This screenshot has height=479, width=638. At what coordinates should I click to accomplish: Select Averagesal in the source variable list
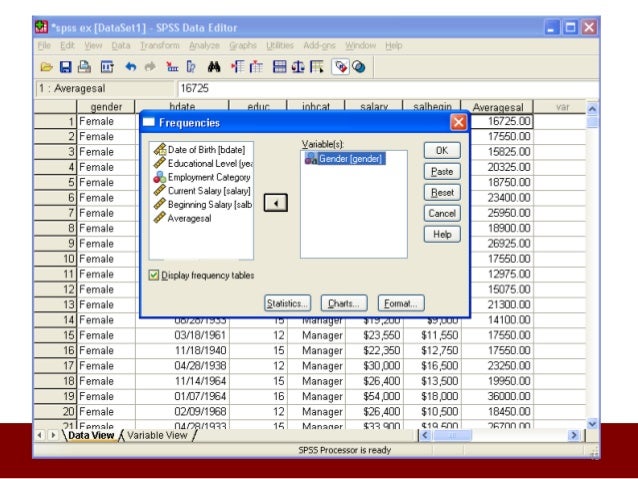click(x=182, y=219)
